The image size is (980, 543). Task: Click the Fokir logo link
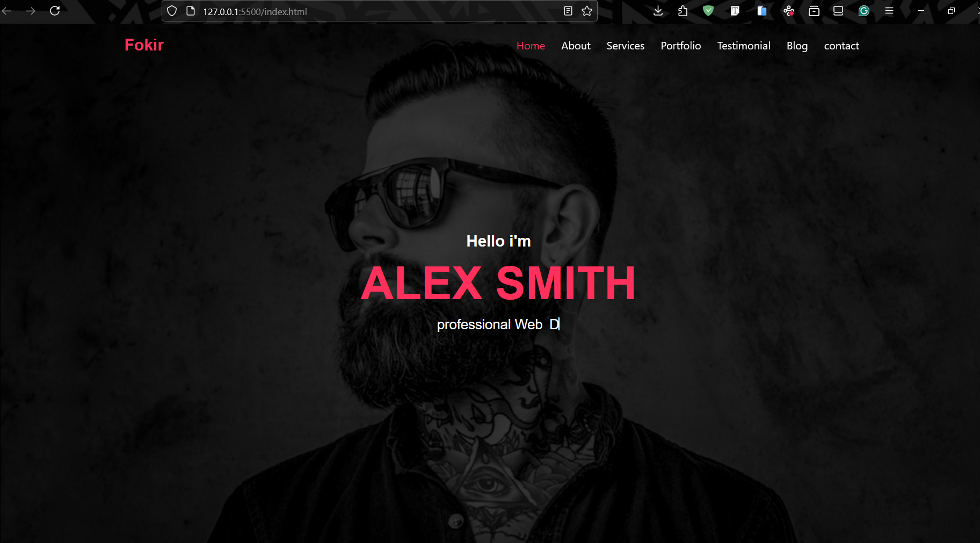tap(144, 45)
